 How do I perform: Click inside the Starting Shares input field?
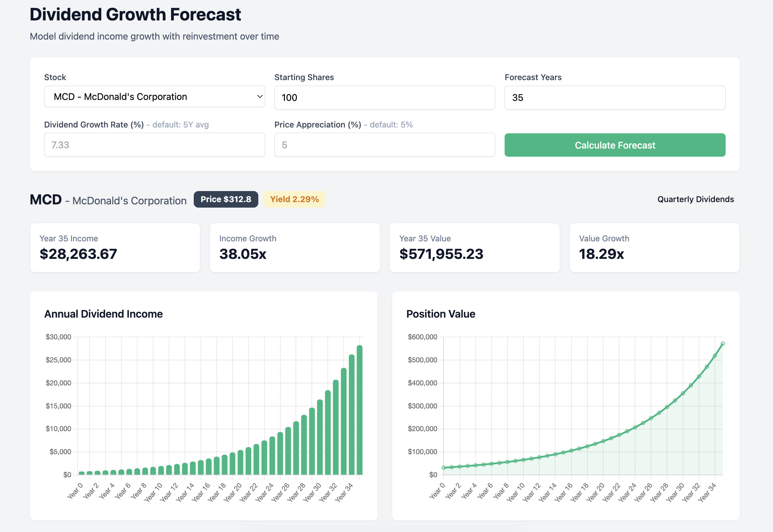coord(384,97)
